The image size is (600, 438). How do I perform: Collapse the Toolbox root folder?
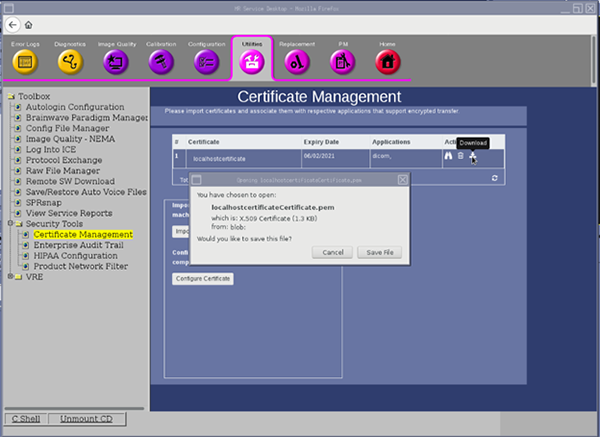tap(10, 96)
